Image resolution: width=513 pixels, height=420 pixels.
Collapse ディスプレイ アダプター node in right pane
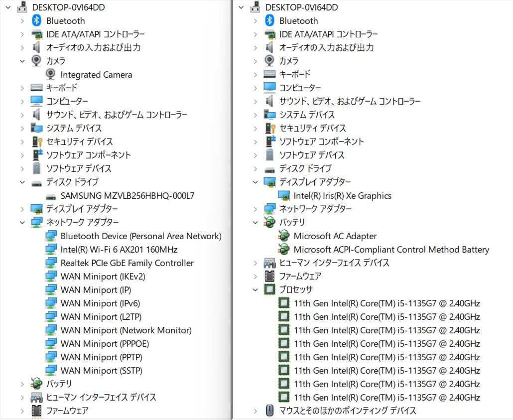pyautogui.click(x=256, y=182)
